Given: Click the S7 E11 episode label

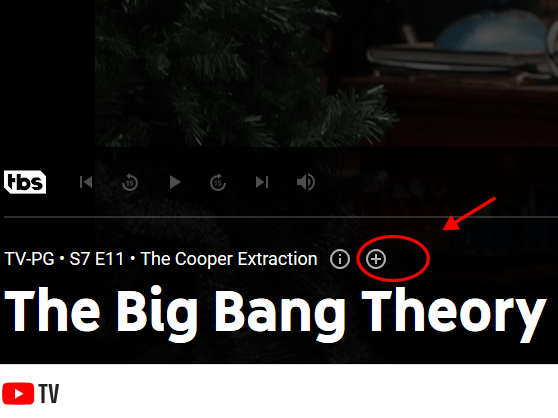Looking at the screenshot, I should (96, 259).
